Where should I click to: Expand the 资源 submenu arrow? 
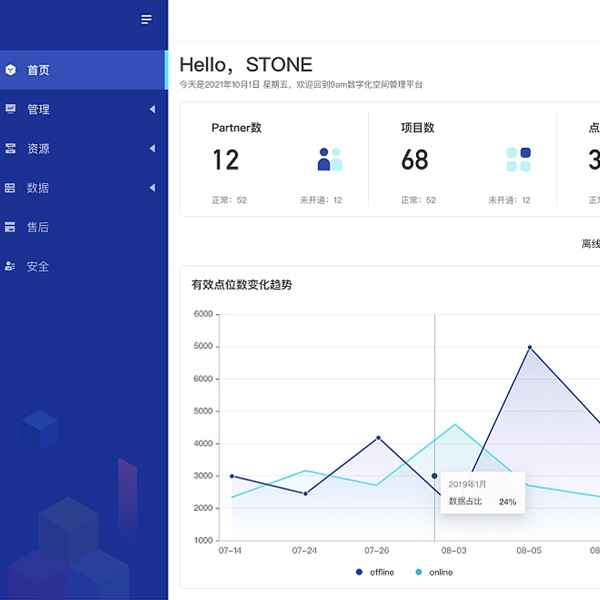pos(152,148)
